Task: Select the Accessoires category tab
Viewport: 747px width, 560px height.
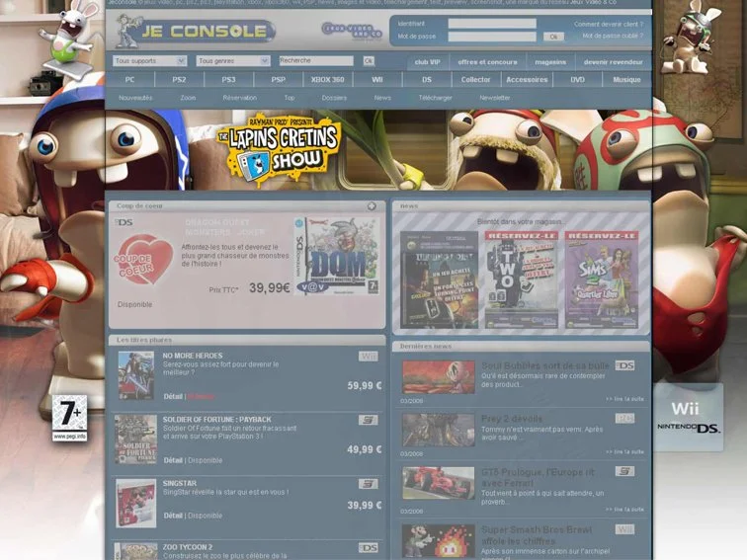Action: coord(527,80)
